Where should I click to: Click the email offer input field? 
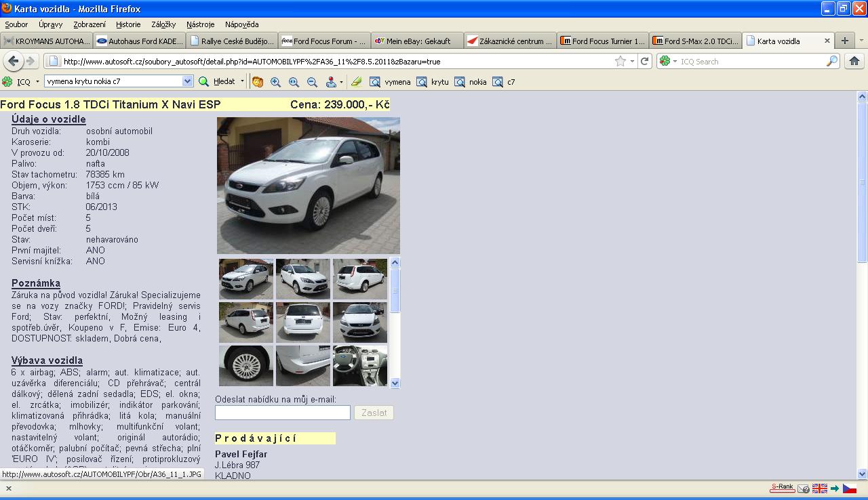tap(283, 413)
